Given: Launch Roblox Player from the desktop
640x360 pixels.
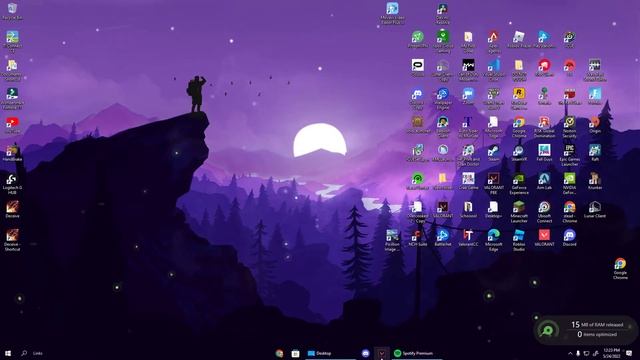Looking at the screenshot, I should (x=519, y=39).
